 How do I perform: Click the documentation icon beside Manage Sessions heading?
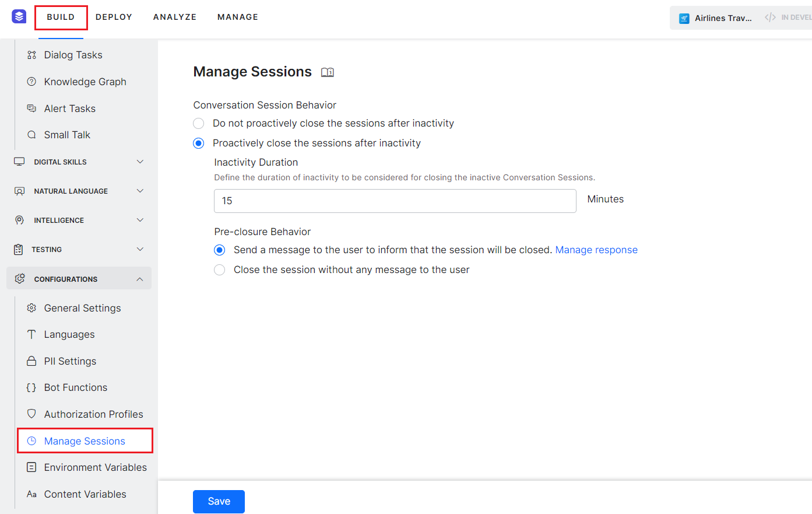click(327, 72)
